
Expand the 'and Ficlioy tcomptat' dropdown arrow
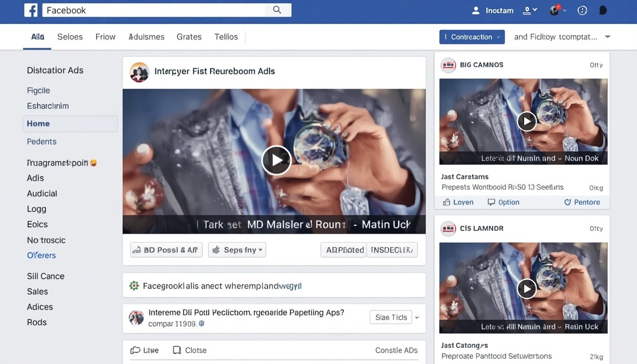608,37
